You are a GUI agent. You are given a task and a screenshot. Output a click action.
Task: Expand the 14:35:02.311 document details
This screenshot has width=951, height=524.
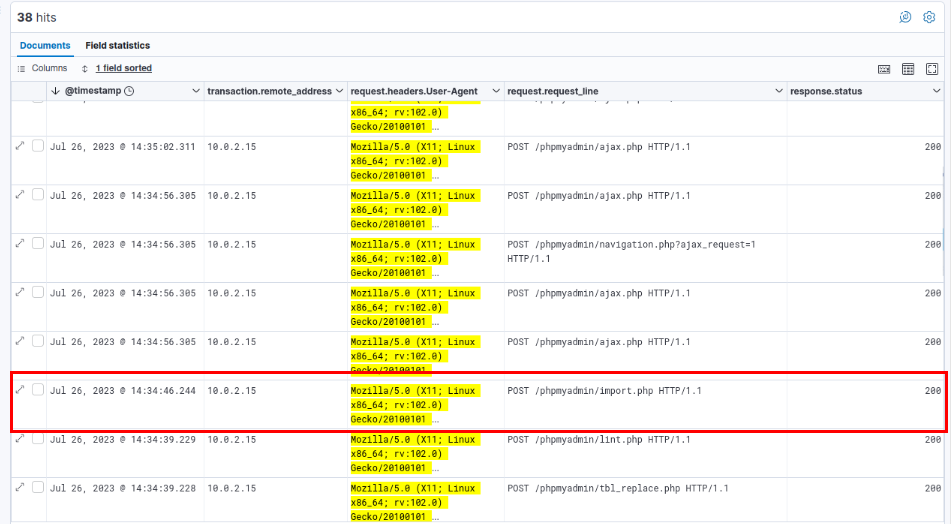(20, 146)
